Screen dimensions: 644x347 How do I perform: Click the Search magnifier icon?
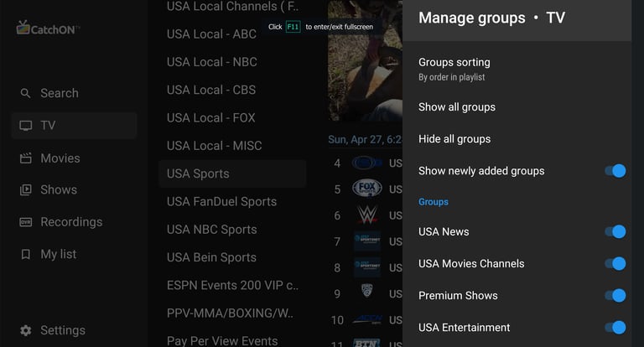[25, 93]
